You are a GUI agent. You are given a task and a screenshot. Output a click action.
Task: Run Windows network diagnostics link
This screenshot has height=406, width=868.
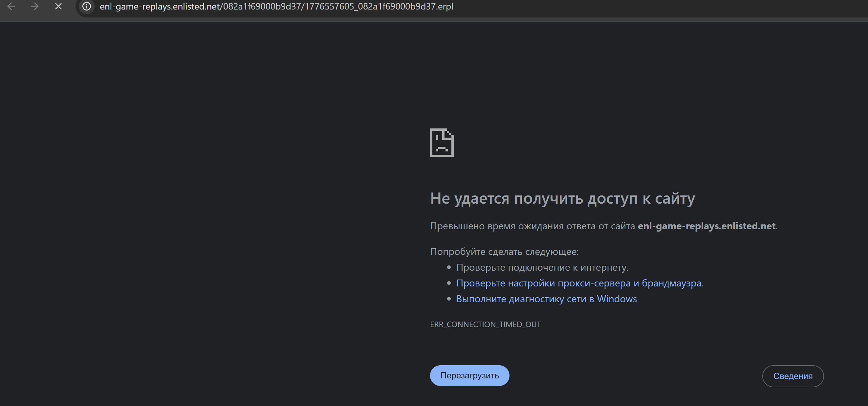(546, 299)
